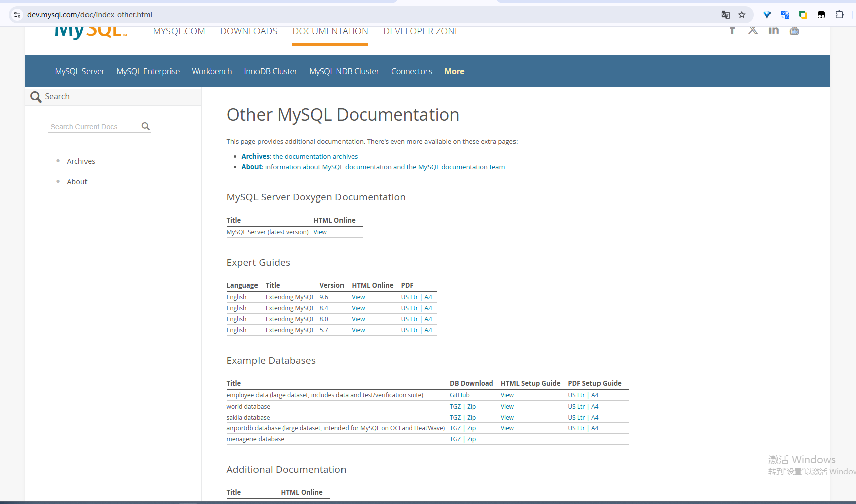This screenshot has height=504, width=856.
Task: Open airportdb A4 PDF setup guide
Action: (595, 428)
